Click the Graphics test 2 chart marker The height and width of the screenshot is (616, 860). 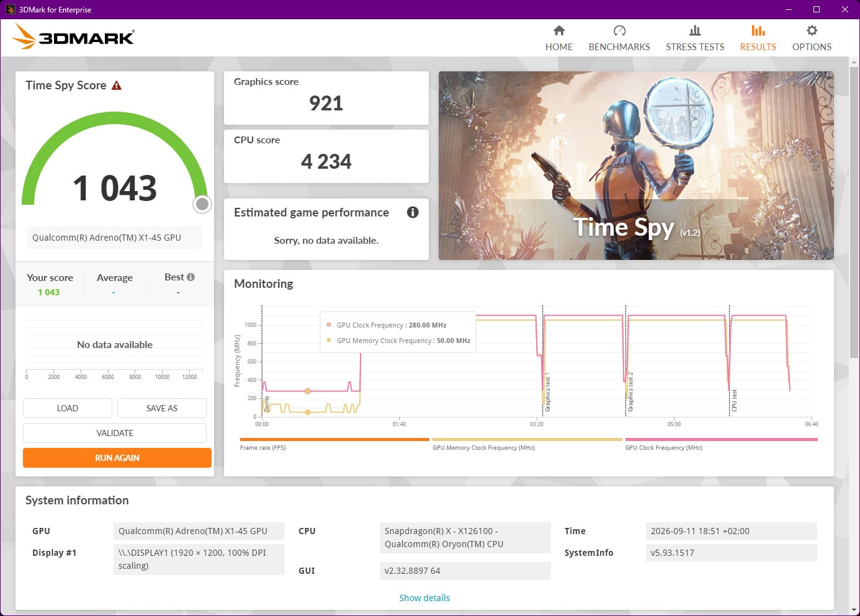click(630, 392)
